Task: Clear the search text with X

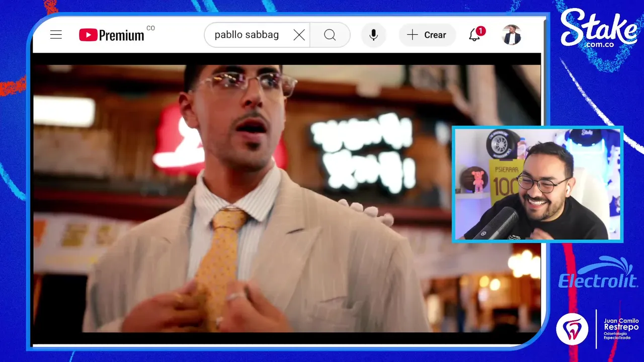Action: [299, 35]
